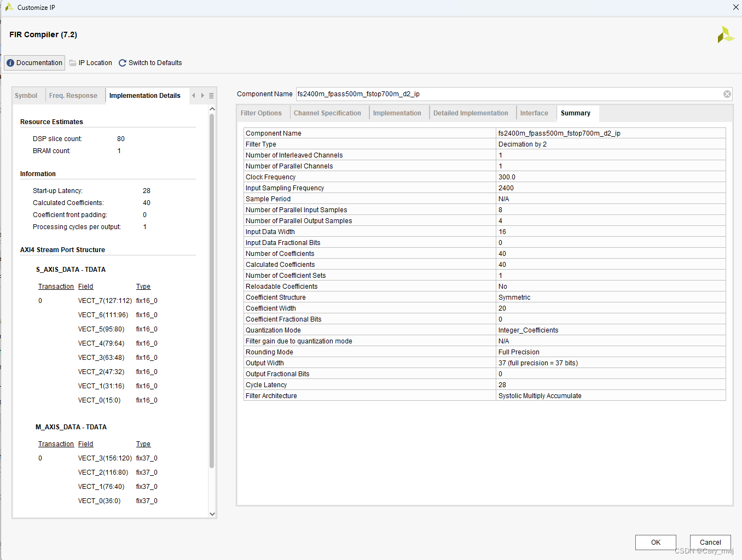Click the Cancel button
This screenshot has width=742, height=560.
710,542
